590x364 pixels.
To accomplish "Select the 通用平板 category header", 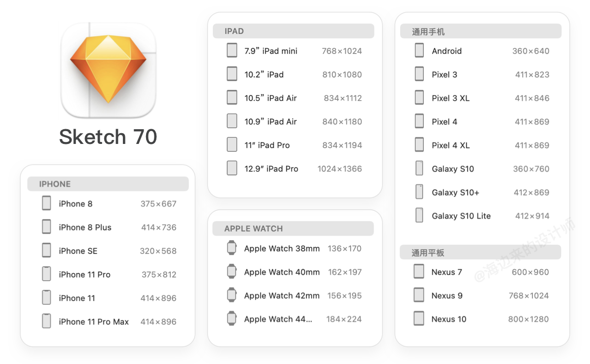I will (x=481, y=252).
